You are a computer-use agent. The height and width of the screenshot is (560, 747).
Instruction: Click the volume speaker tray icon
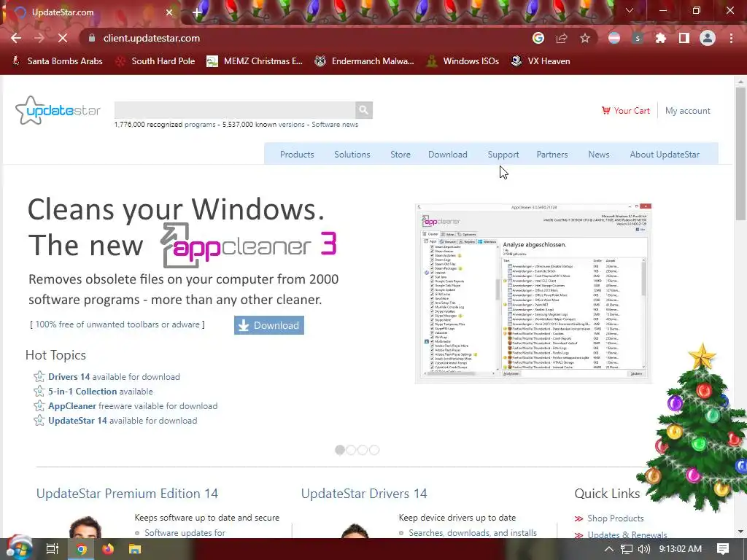(643, 549)
